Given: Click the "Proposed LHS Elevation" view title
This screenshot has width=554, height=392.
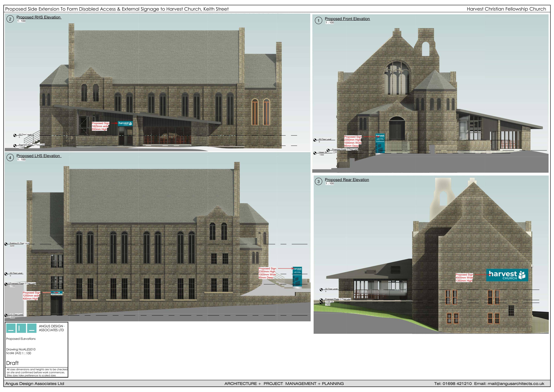Looking at the screenshot, I should coord(38,156).
